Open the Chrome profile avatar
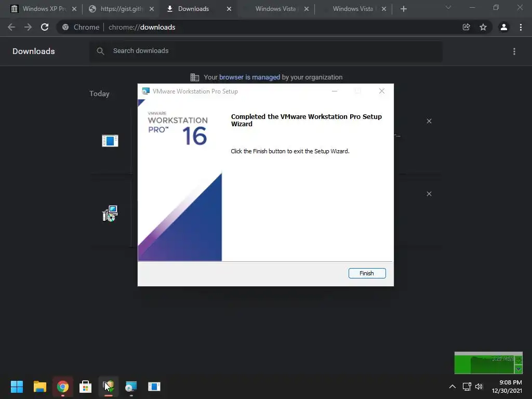 coord(504,27)
